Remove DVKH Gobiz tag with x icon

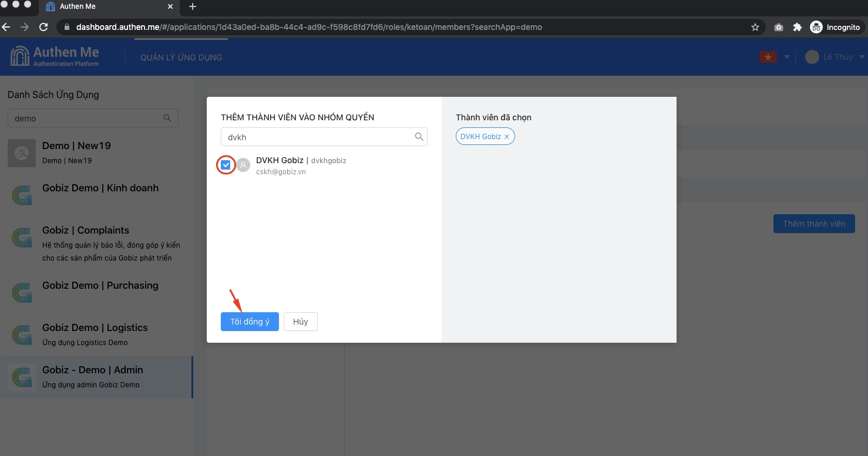(507, 137)
